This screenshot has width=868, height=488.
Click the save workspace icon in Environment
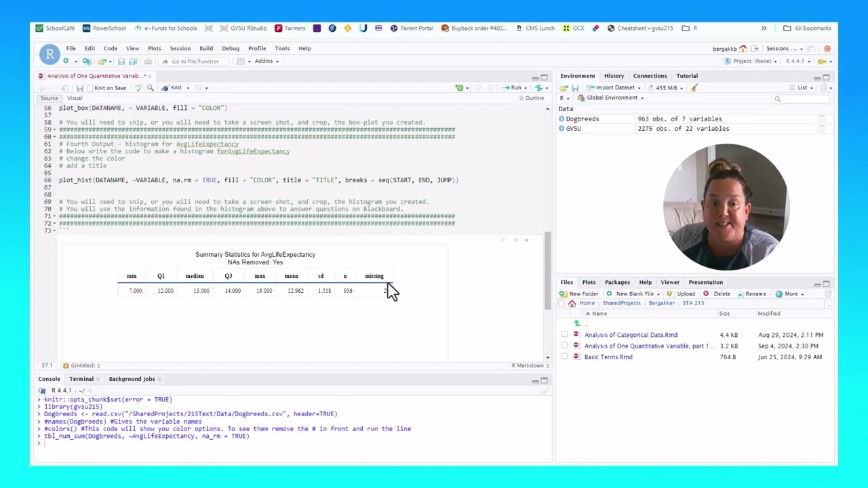pyautogui.click(x=575, y=87)
